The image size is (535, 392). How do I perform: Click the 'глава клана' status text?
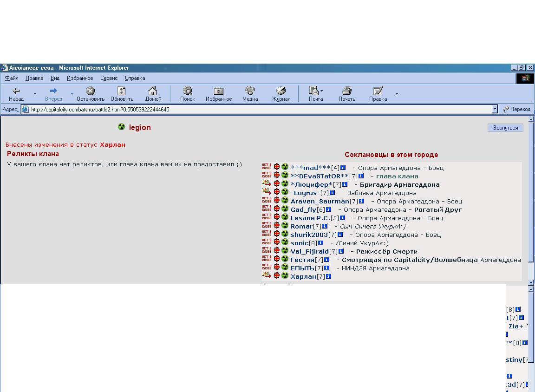397,176
